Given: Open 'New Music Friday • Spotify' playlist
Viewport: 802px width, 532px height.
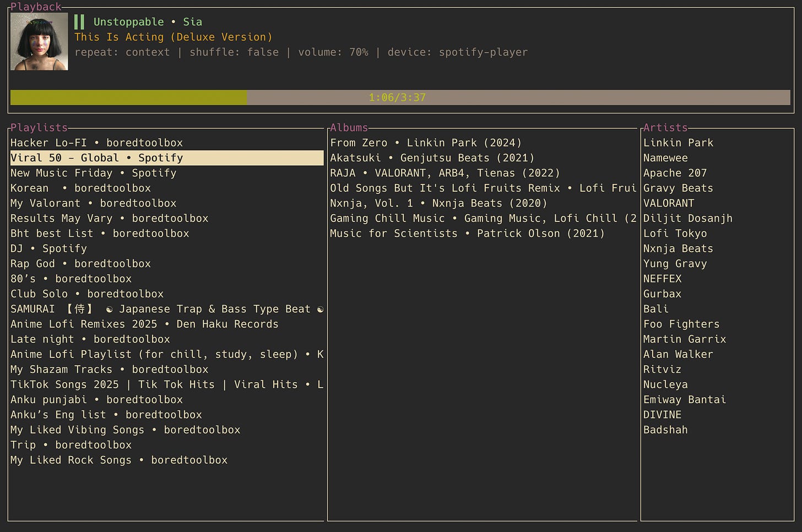Looking at the screenshot, I should (x=94, y=173).
